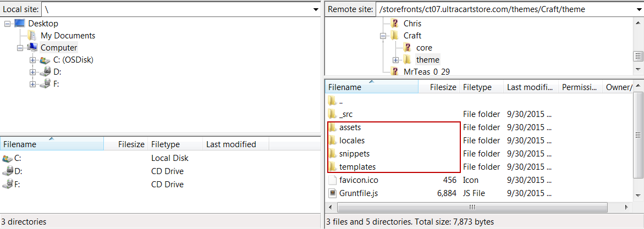Select the favicon.ico file name

click(x=359, y=180)
